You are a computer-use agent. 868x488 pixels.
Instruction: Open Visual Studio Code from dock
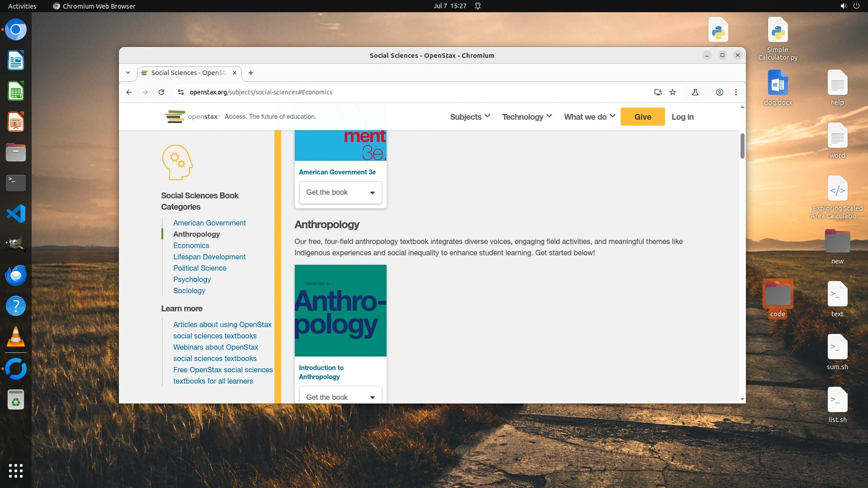pos(16,214)
